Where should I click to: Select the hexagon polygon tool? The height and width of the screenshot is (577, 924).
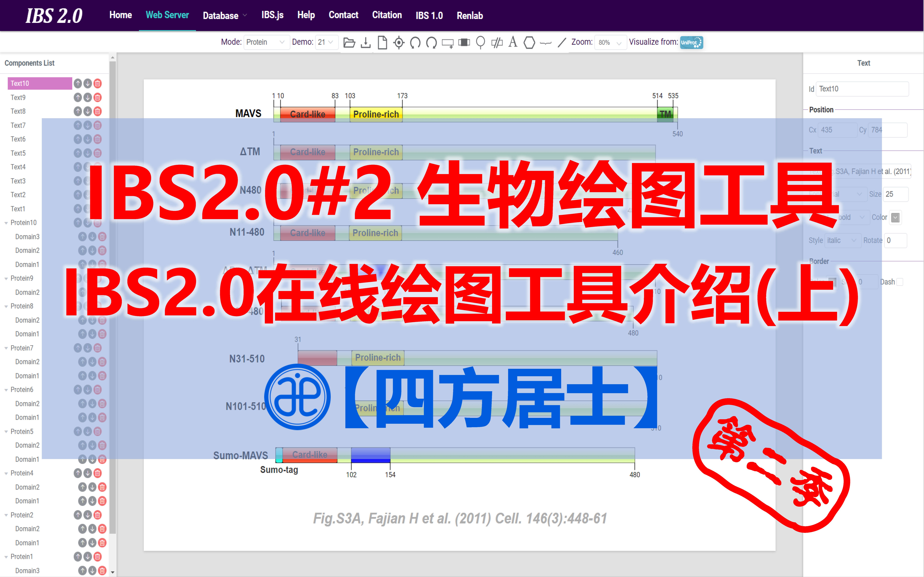point(529,42)
